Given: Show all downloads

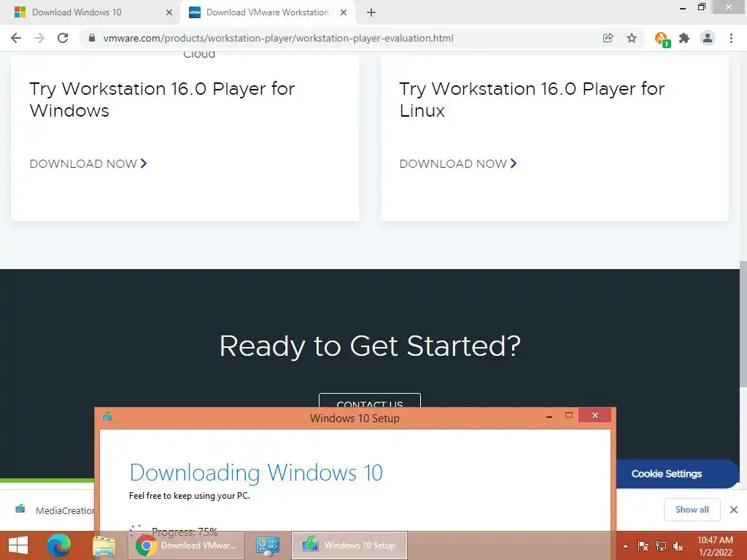Looking at the screenshot, I should [x=692, y=510].
